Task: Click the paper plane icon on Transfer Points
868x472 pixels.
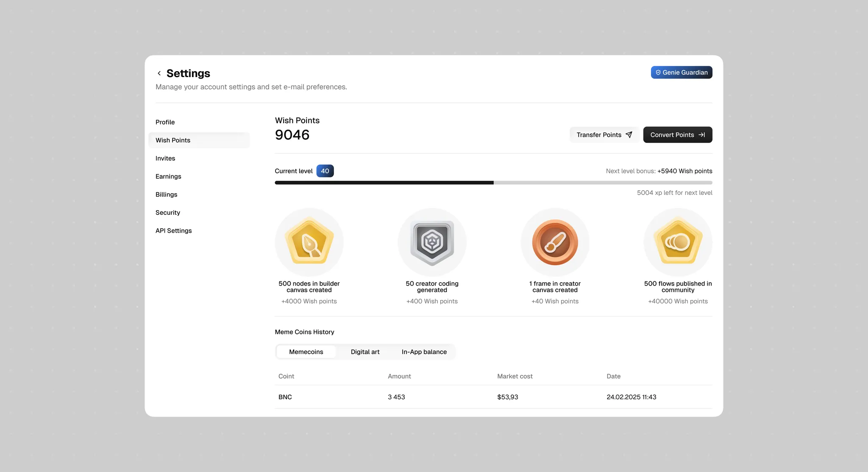Action: click(629, 135)
